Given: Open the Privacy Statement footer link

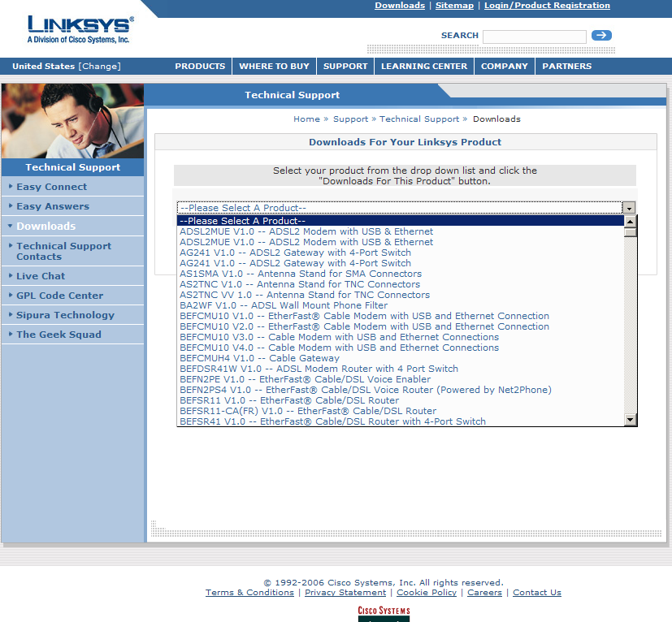Looking at the screenshot, I should point(345,593).
